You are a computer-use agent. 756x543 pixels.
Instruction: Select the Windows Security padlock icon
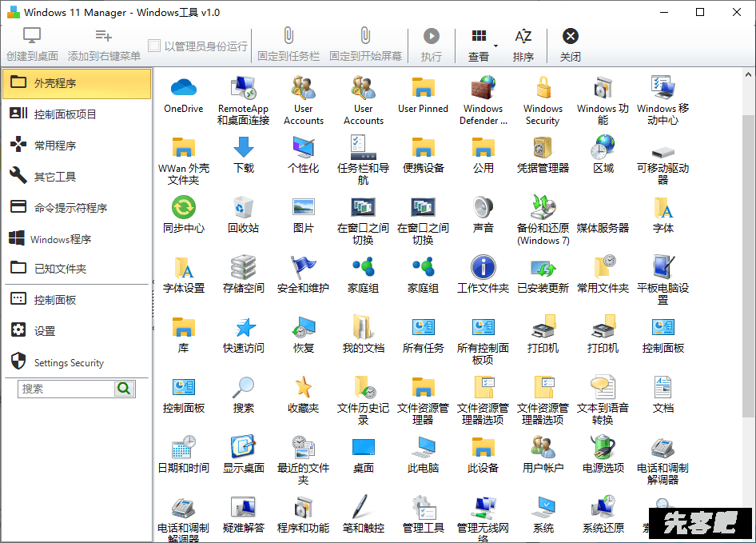pos(543,88)
